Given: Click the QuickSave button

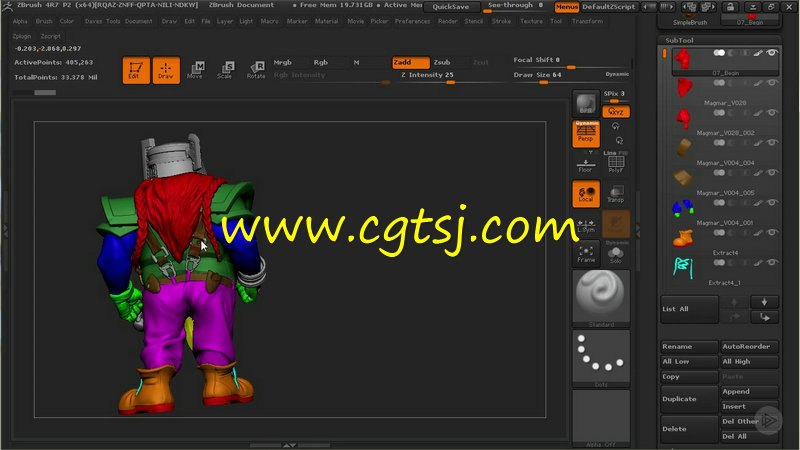Looking at the screenshot, I should 451,7.
